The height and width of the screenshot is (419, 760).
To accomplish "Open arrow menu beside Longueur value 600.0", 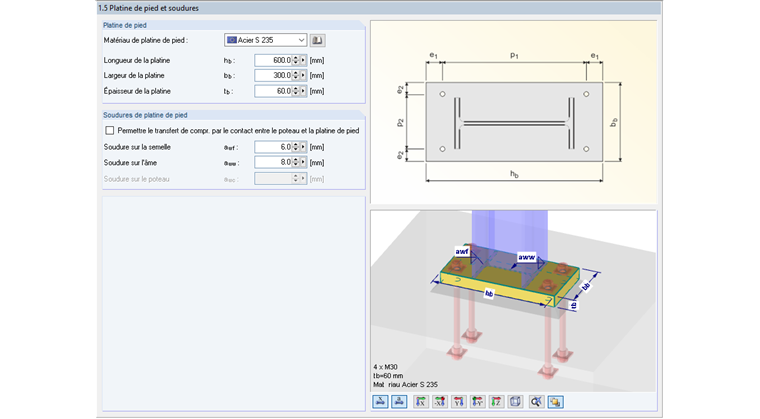I will coord(303,61).
